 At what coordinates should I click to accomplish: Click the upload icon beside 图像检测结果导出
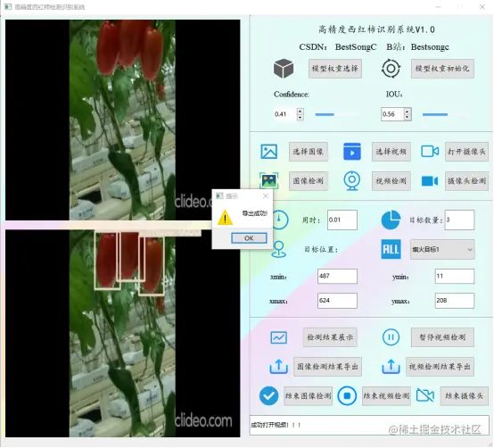pyautogui.click(x=278, y=367)
